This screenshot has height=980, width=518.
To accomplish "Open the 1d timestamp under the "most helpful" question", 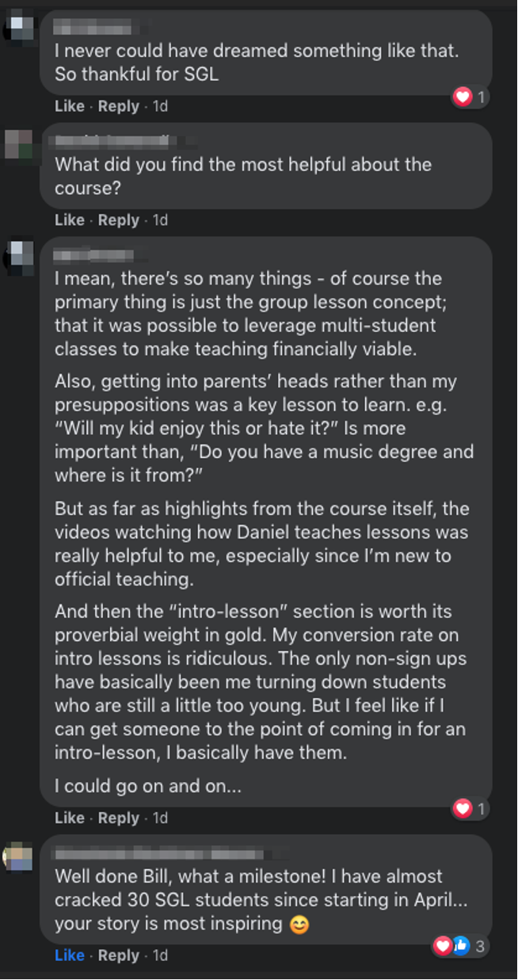I will click(160, 220).
